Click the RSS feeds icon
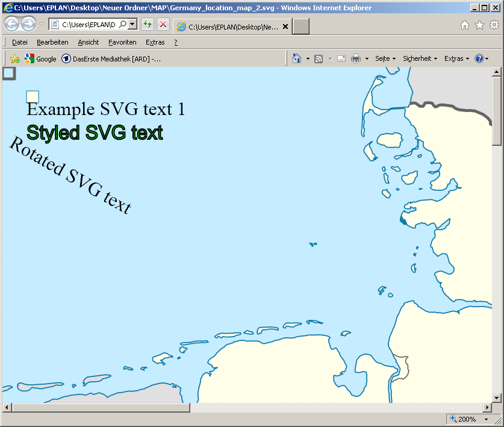This screenshot has width=504, height=427. 319,58
